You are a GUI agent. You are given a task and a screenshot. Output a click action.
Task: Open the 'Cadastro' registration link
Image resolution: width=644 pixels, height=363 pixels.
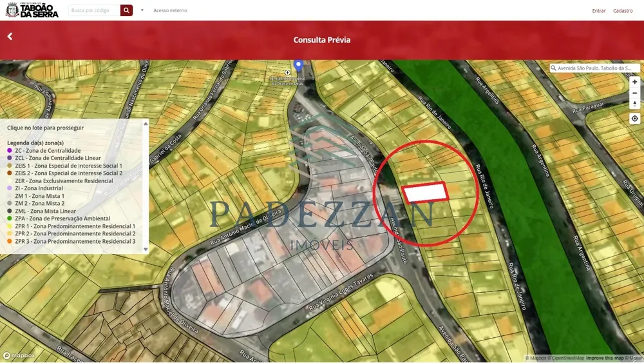pos(623,11)
